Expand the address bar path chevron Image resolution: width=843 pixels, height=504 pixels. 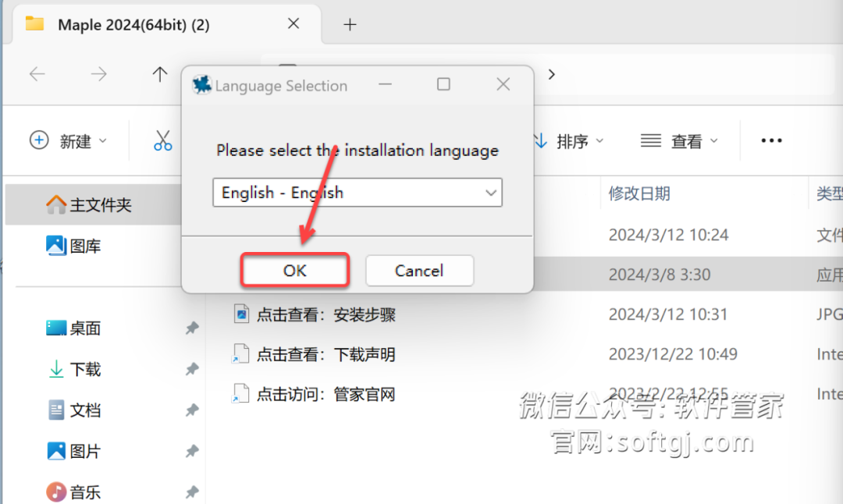(x=552, y=74)
